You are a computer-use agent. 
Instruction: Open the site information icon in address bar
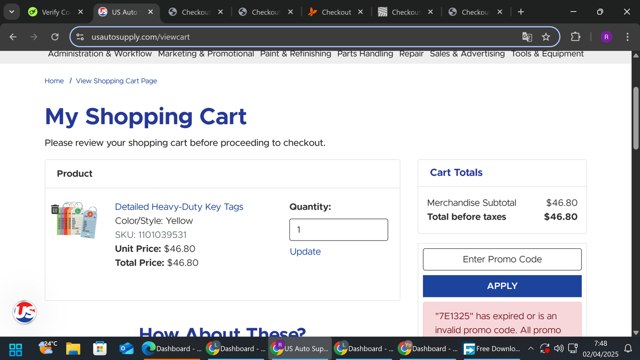80,37
